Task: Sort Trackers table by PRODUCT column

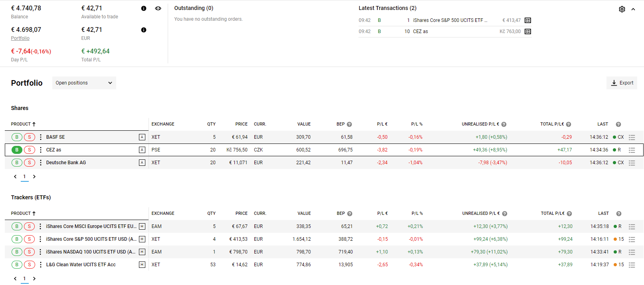Action: (x=23, y=214)
